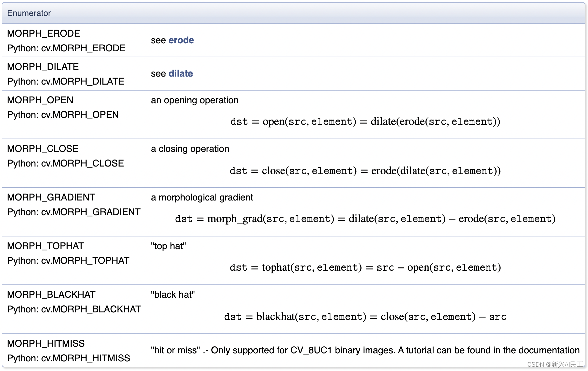588x371 pixels.
Task: Click the CSDN watermark text
Action: coord(555,364)
